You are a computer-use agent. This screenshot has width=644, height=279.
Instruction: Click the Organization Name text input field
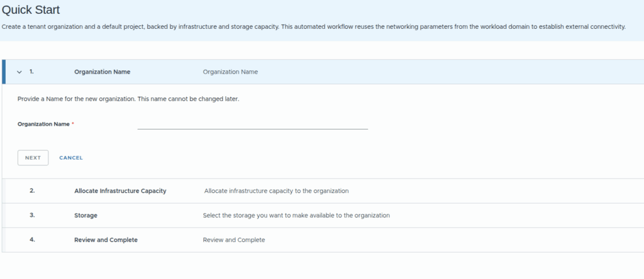click(x=252, y=124)
